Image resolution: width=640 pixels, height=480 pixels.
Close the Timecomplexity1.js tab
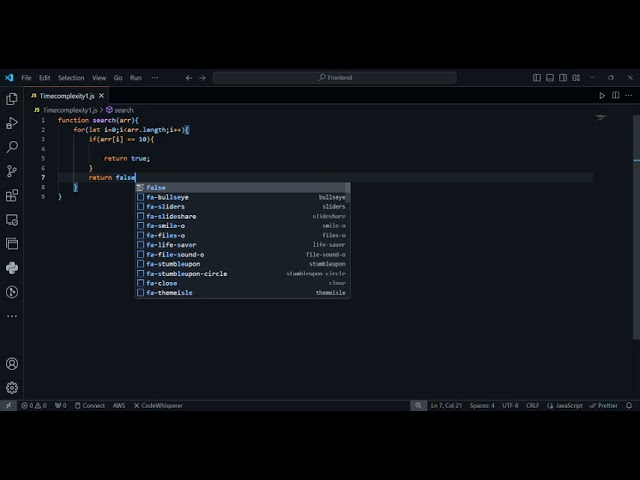coord(101,96)
